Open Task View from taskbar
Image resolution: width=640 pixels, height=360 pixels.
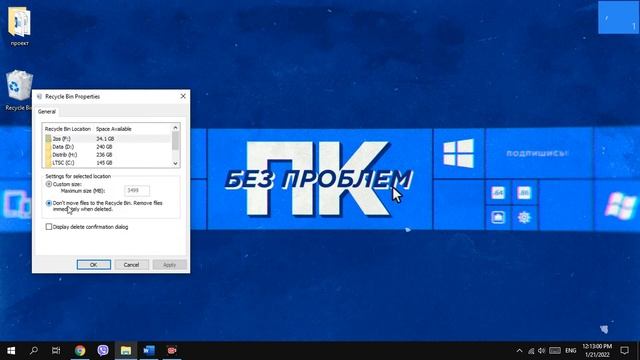pos(56,350)
